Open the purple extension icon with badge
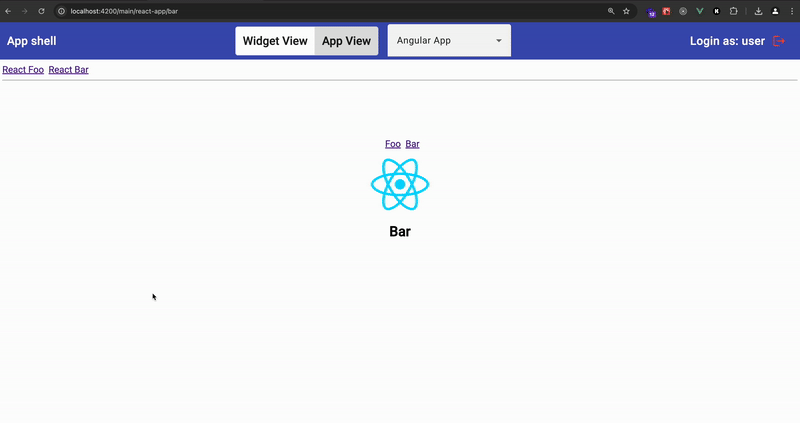The width and height of the screenshot is (800, 423). click(651, 12)
